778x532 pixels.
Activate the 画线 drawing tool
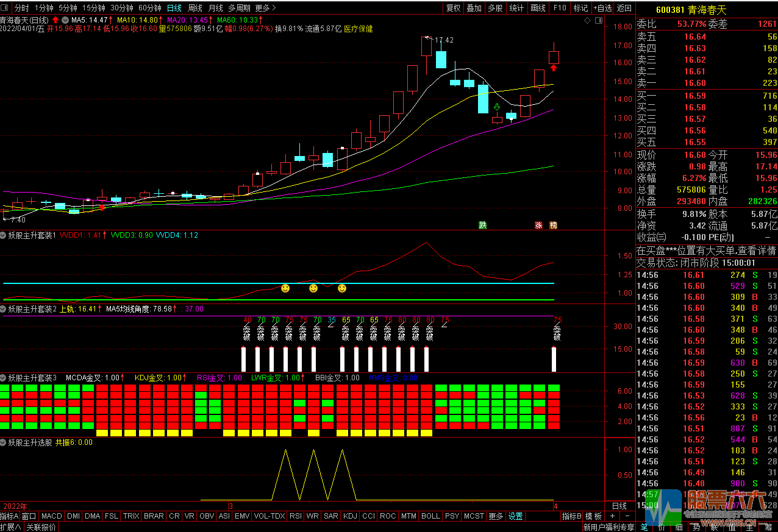click(538, 8)
